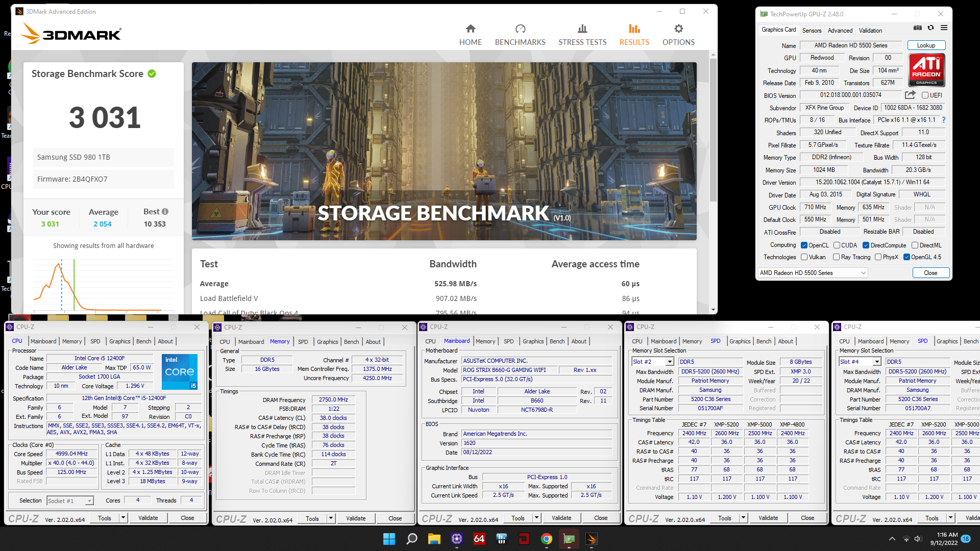Viewport: 980px width, 551px height.
Task: Open clock and date in system tray
Action: 944,539
